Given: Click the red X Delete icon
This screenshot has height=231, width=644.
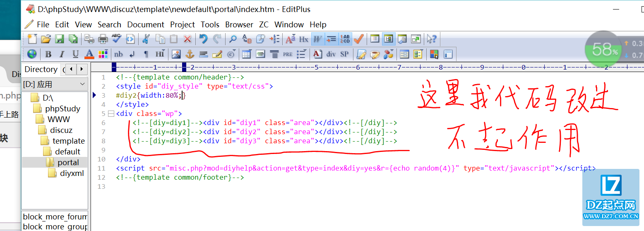Looking at the screenshot, I should pos(187,39).
